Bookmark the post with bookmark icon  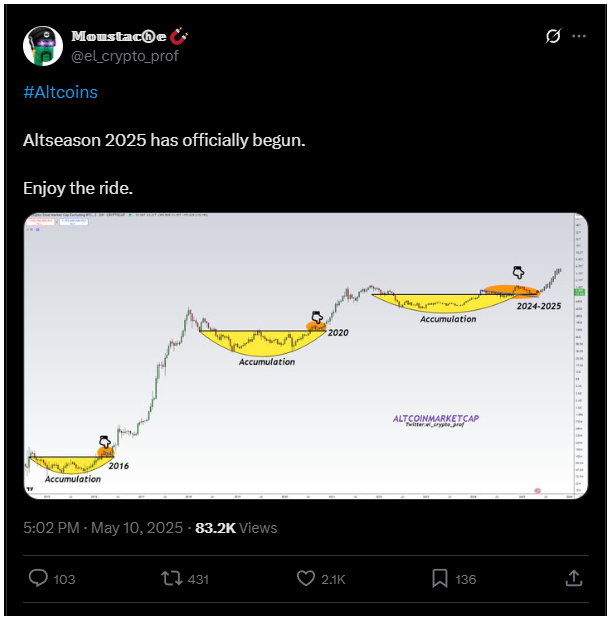click(440, 578)
